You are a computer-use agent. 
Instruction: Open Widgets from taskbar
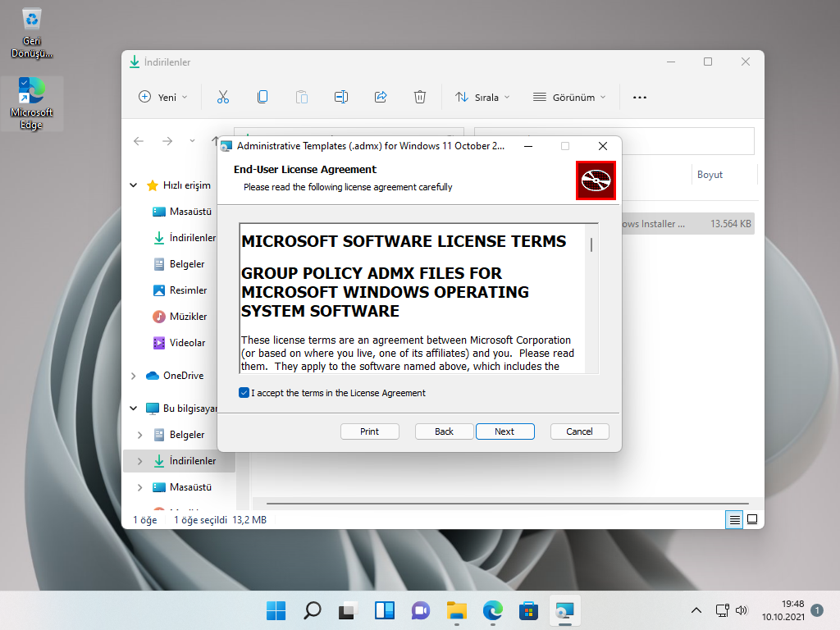[x=384, y=610]
